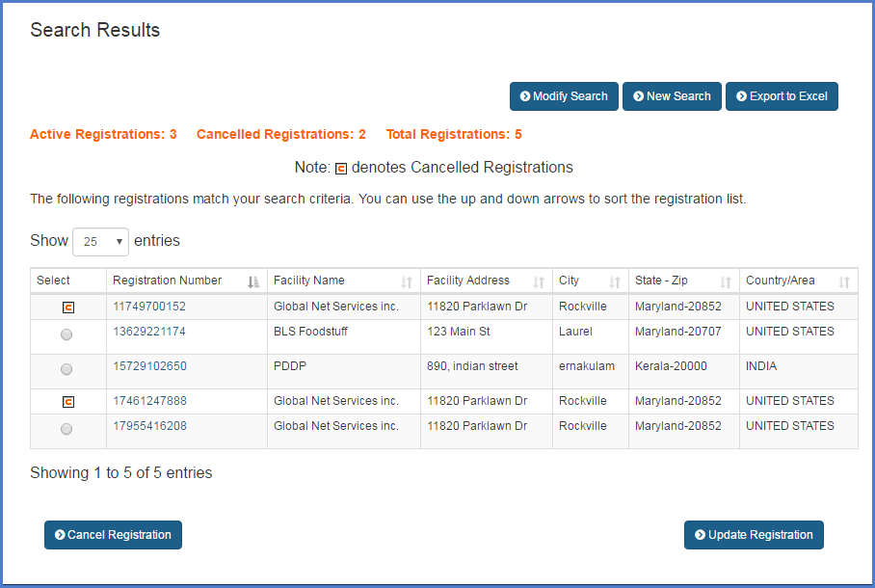Viewport: 875px width, 588px height.
Task: Sort the State - Zip column
Action: [x=726, y=281]
